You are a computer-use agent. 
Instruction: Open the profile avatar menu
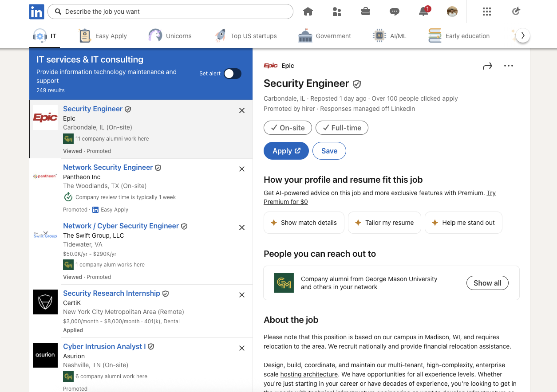452,12
